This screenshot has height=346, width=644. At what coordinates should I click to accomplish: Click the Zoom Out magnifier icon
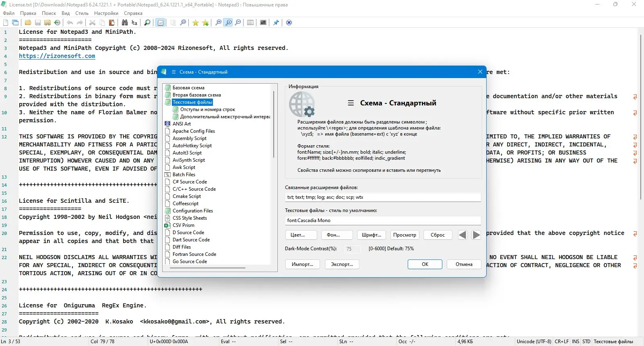click(x=238, y=23)
